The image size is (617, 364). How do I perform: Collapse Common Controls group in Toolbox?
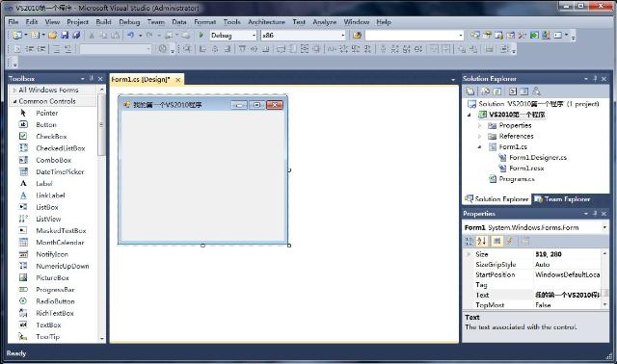15,101
